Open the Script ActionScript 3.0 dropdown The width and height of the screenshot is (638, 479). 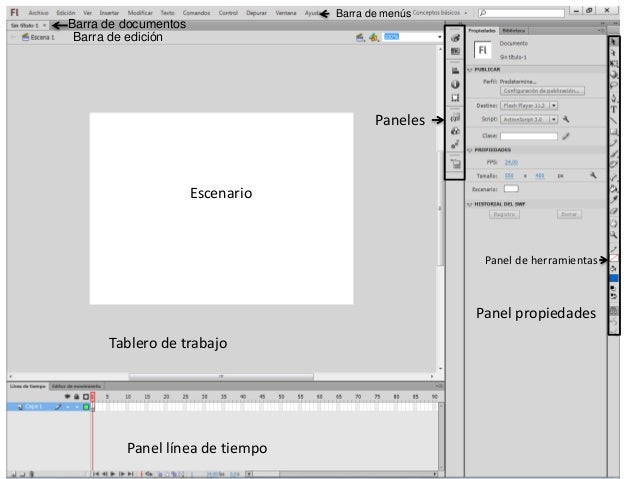click(x=554, y=118)
